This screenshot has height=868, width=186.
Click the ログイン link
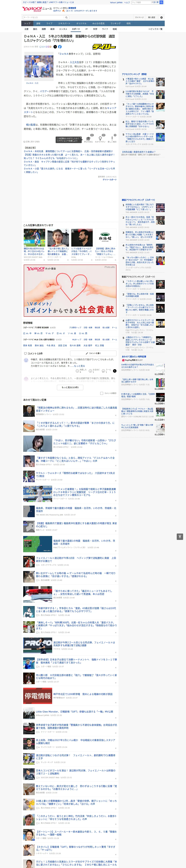(x=57, y=11)
